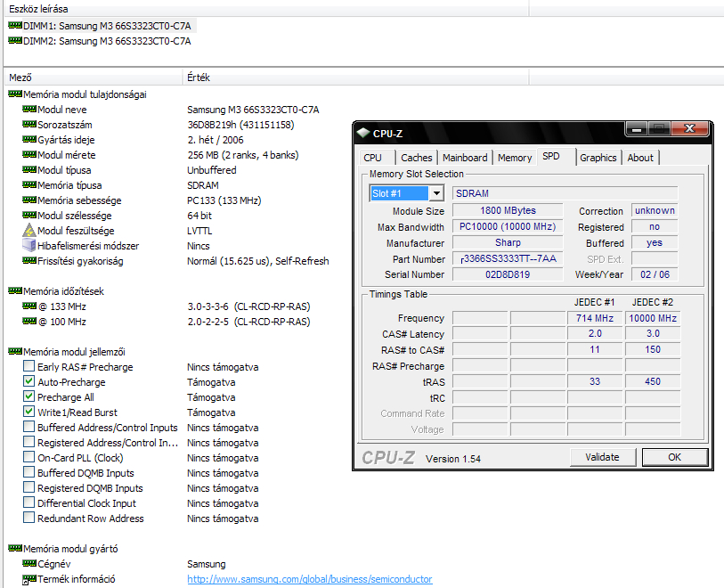Switch to the Mainboard tab in CPU-Z
Image resolution: width=724 pixels, height=588 pixels.
click(x=465, y=158)
